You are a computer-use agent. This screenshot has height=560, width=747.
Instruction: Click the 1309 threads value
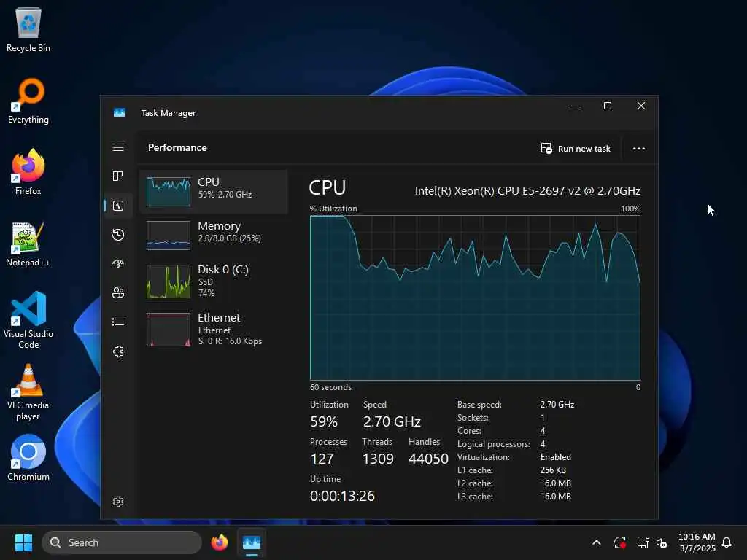[x=377, y=459]
